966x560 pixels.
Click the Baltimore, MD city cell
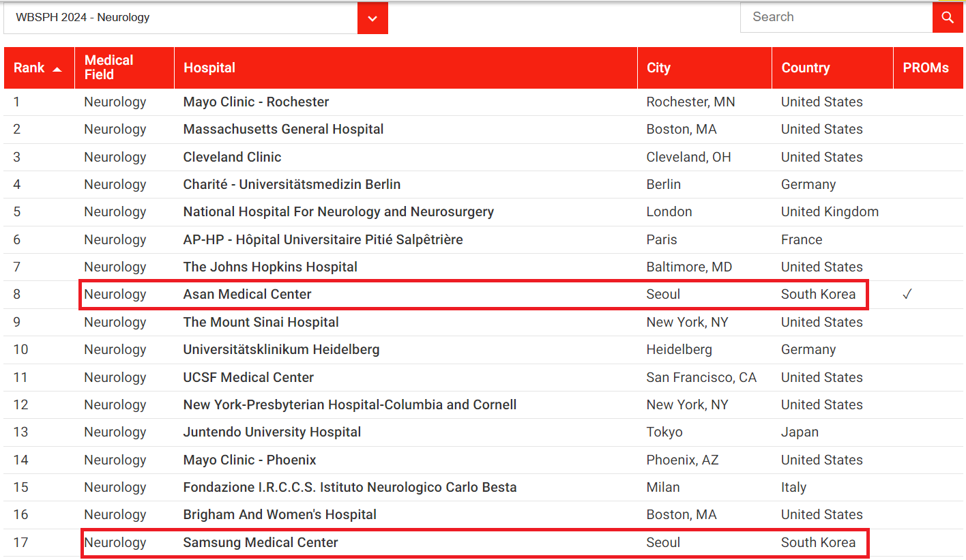click(689, 267)
